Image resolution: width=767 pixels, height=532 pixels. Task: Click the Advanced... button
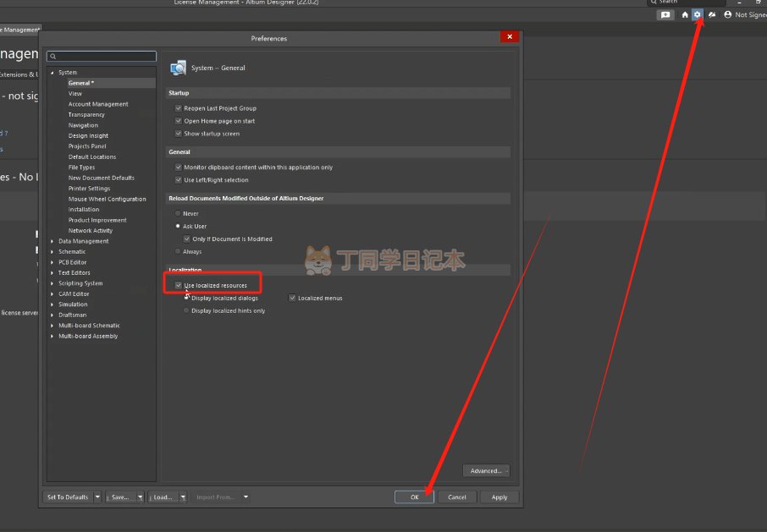(486, 470)
